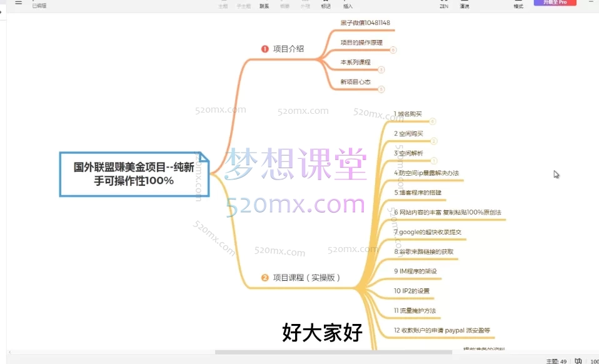599x364 pixels.
Task: Expand the 新项目心态 collapsed subtopics
Action: coord(381,89)
